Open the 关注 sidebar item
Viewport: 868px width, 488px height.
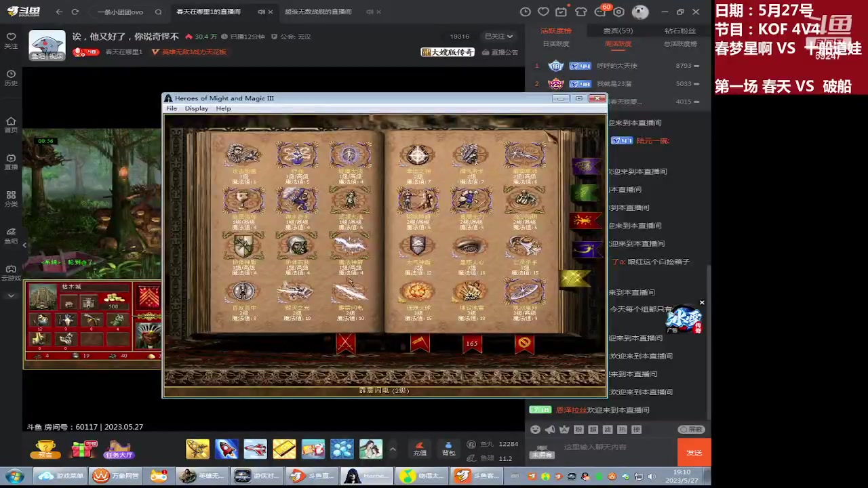click(11, 40)
